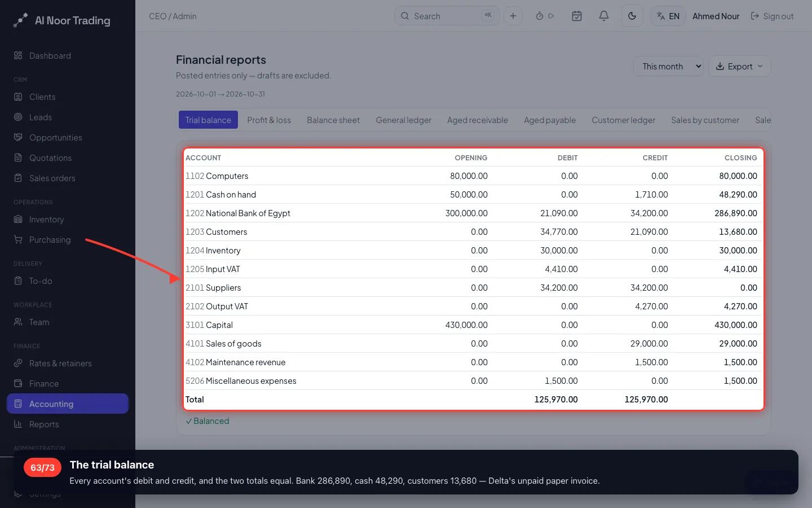Click the Accounting sidebar item
812x508 pixels.
(68, 404)
